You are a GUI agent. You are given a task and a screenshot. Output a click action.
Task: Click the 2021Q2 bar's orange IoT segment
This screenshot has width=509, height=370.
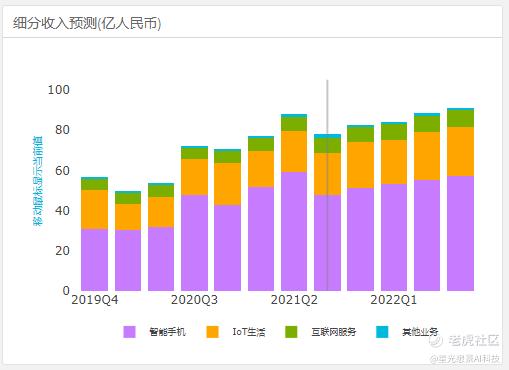click(294, 152)
